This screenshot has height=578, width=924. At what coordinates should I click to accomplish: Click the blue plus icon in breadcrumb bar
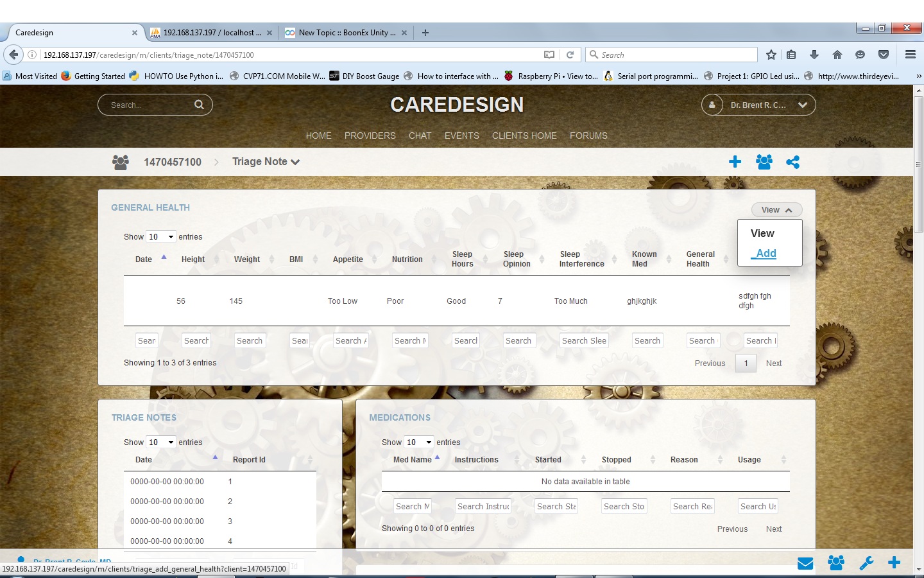(735, 162)
